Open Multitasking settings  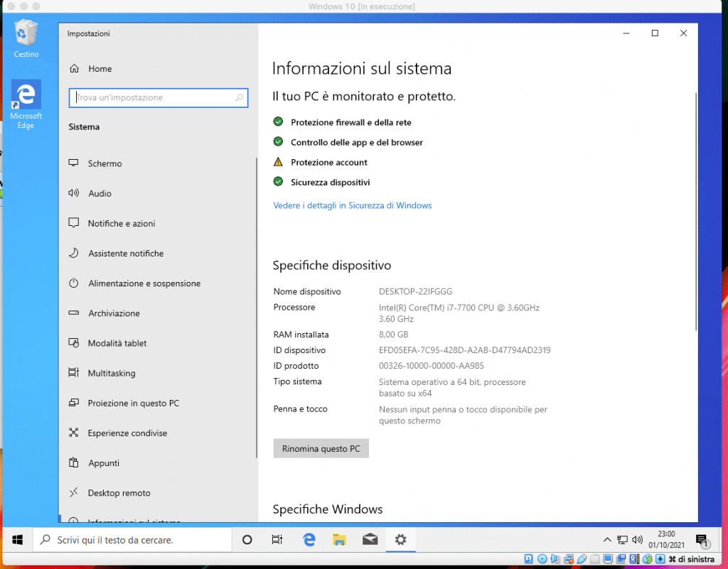click(x=102, y=373)
